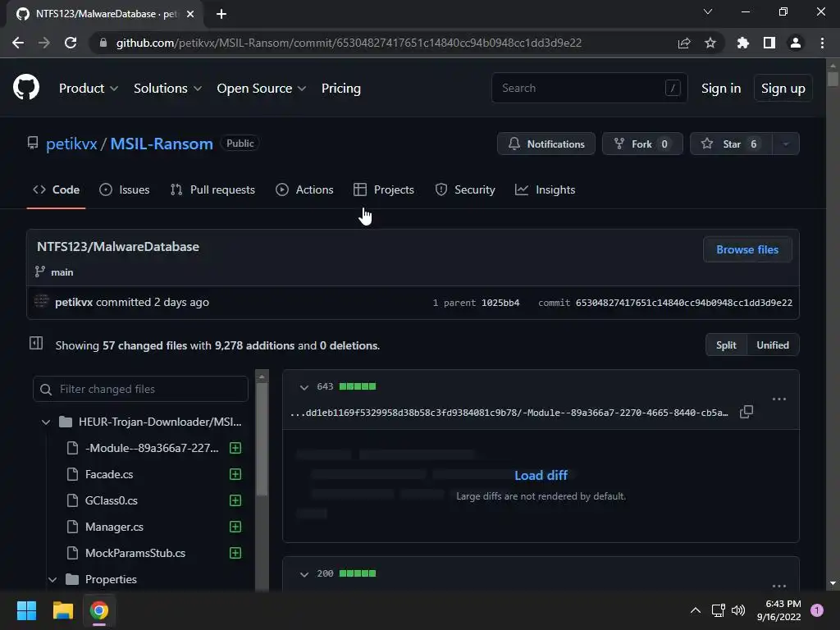The height and width of the screenshot is (630, 840).
Task: Open the Pull requests tab
Action: point(212,189)
